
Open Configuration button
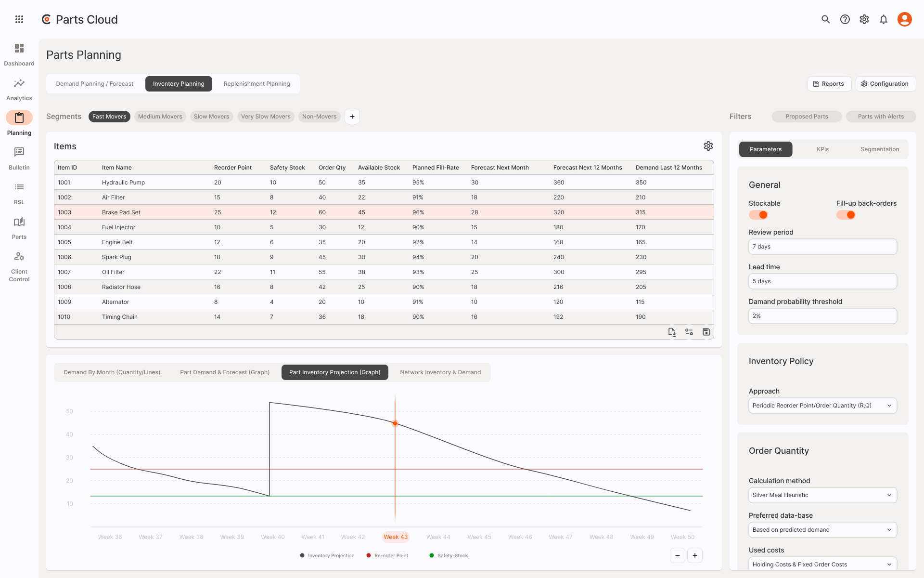click(x=885, y=84)
